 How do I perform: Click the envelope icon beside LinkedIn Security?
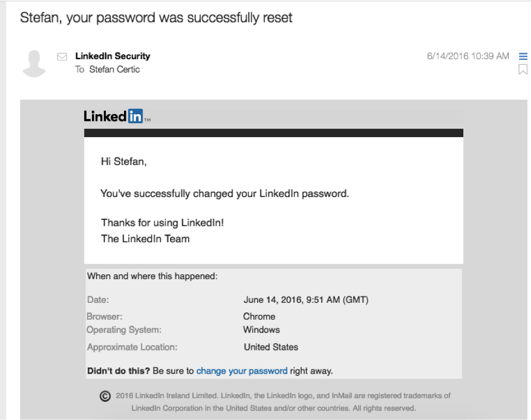(62, 57)
